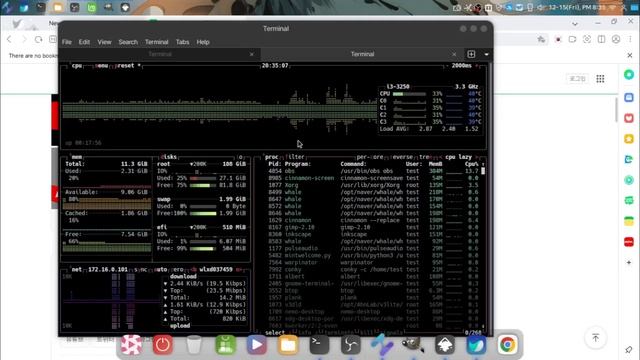The image size is (640, 360).
Task: Click the plus icon in Whale sidebar
Action: click(x=629, y=262)
